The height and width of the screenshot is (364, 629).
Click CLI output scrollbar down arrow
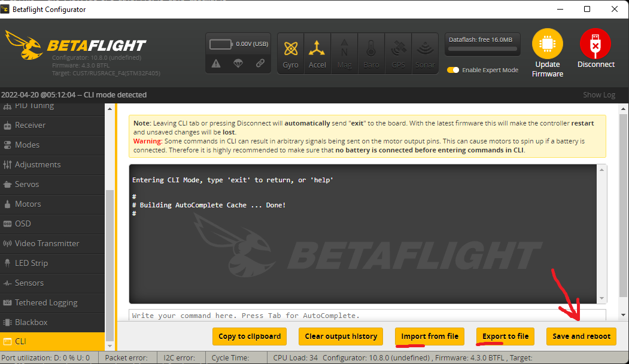pyautogui.click(x=601, y=298)
